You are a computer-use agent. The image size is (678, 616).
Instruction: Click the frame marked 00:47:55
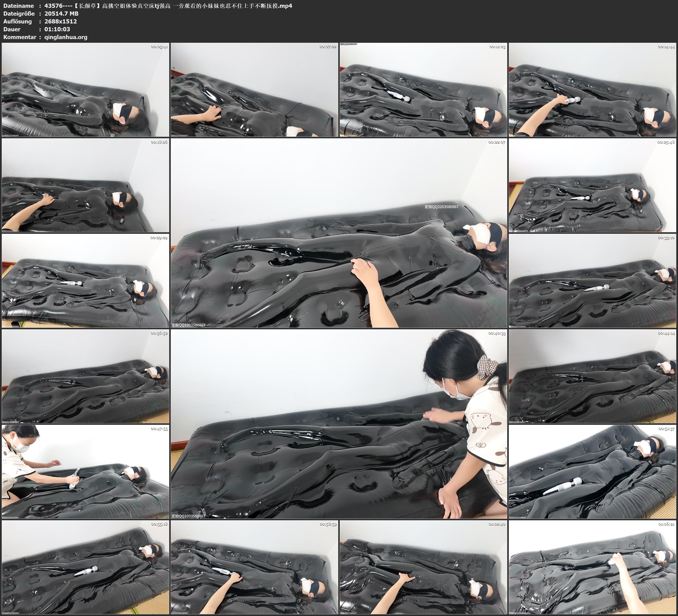point(85,471)
